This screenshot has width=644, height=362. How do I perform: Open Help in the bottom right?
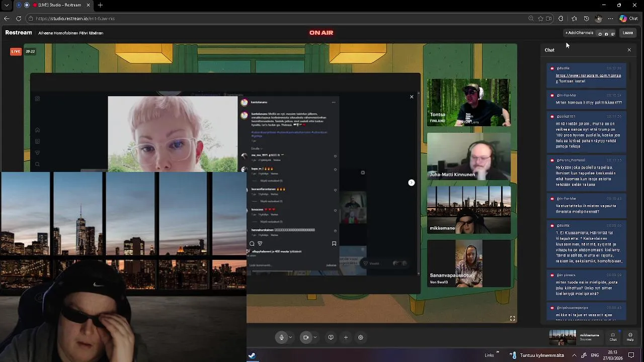[x=630, y=337]
